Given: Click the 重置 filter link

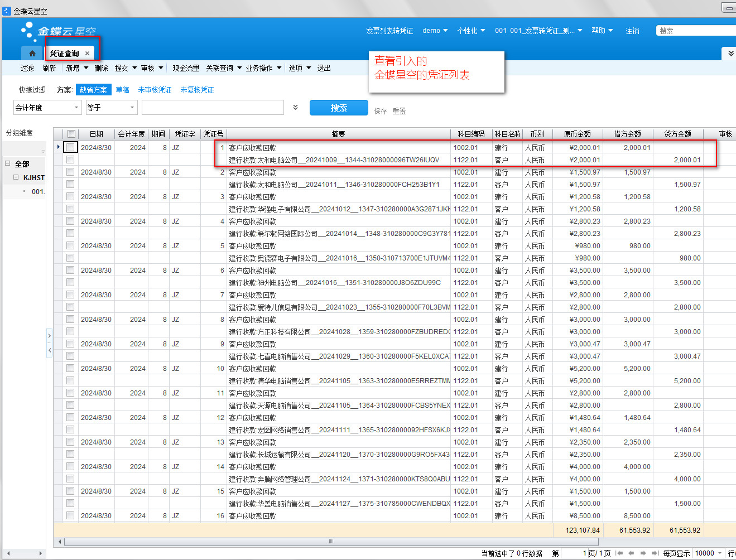Looking at the screenshot, I should pos(399,111).
